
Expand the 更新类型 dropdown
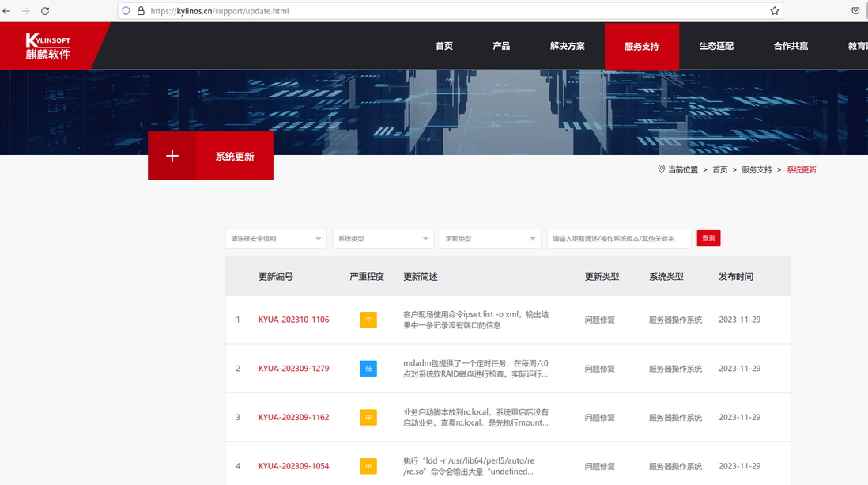490,238
